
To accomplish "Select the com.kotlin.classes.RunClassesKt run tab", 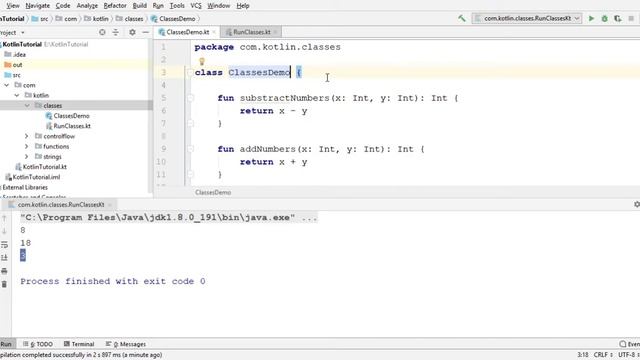I will (x=60, y=204).
